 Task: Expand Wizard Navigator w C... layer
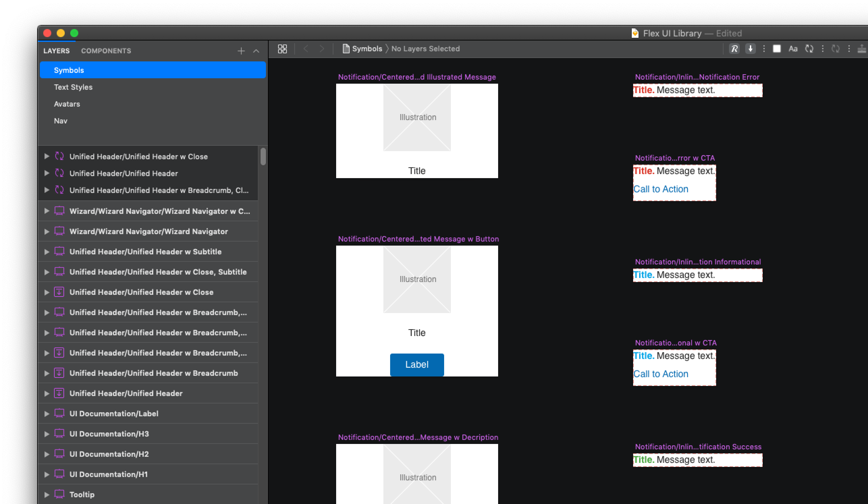pyautogui.click(x=47, y=211)
